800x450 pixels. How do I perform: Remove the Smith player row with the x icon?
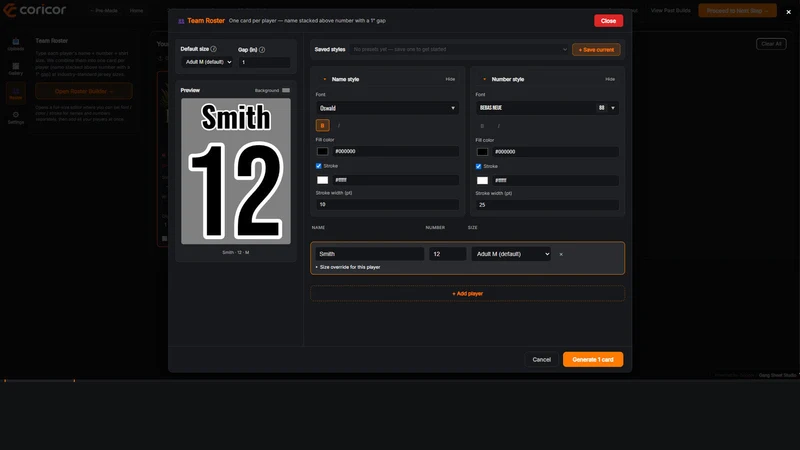(x=561, y=254)
